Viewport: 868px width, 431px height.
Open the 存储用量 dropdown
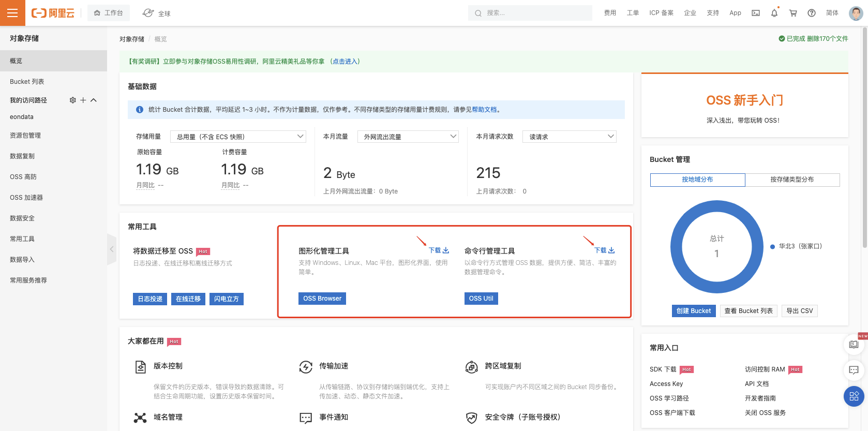[x=238, y=137]
